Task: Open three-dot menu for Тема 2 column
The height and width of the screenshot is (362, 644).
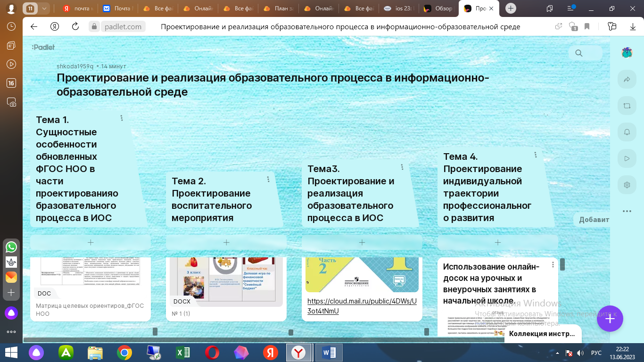Action: [x=268, y=180]
